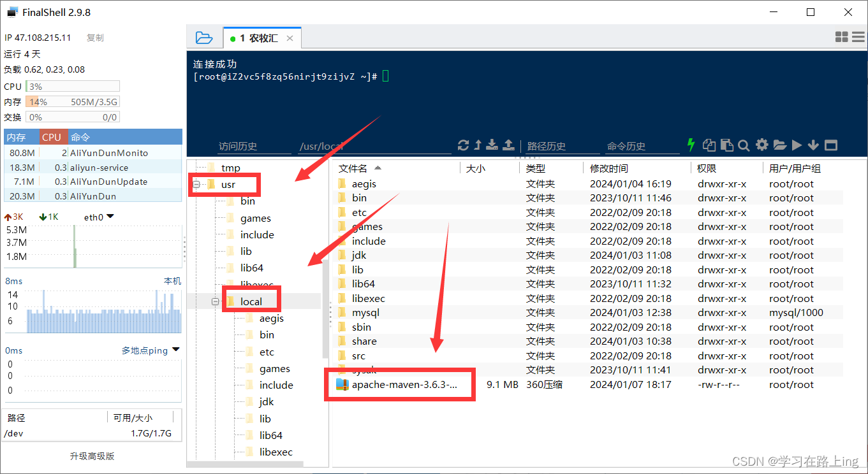Open terminal settings gear icon

[761, 145]
